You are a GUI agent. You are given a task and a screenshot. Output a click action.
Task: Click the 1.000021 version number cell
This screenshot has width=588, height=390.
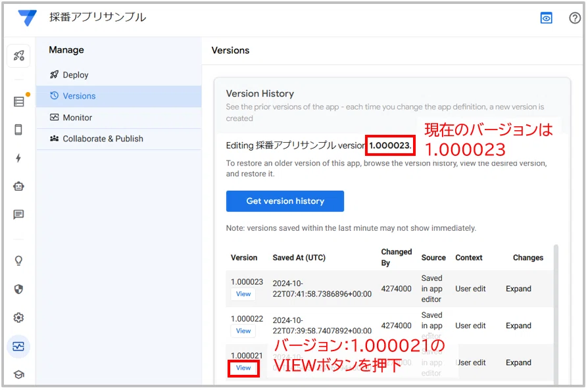pyautogui.click(x=247, y=356)
